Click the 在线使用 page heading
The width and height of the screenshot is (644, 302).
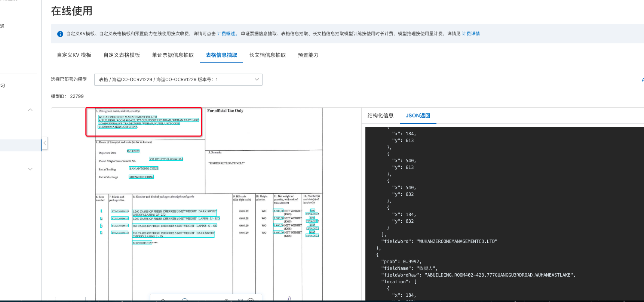coord(71,11)
